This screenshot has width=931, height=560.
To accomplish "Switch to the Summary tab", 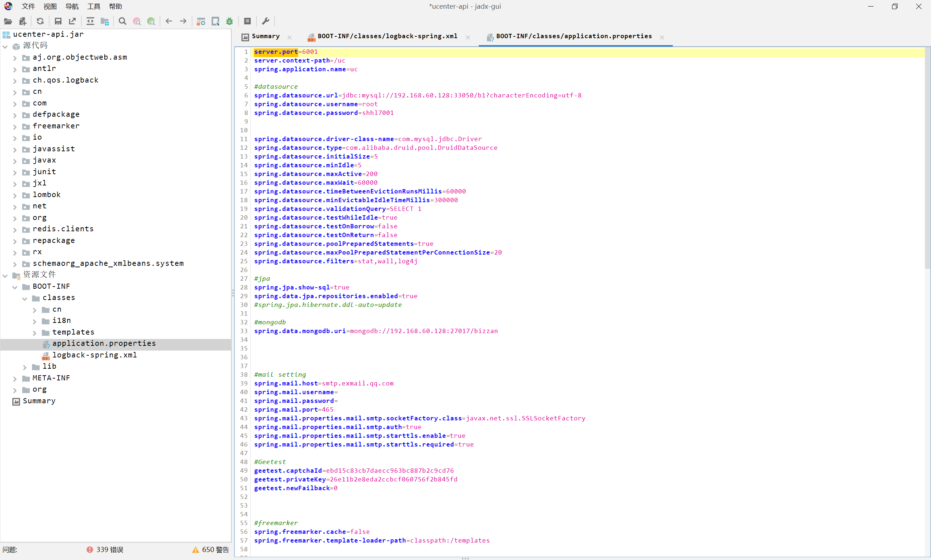I will [266, 36].
